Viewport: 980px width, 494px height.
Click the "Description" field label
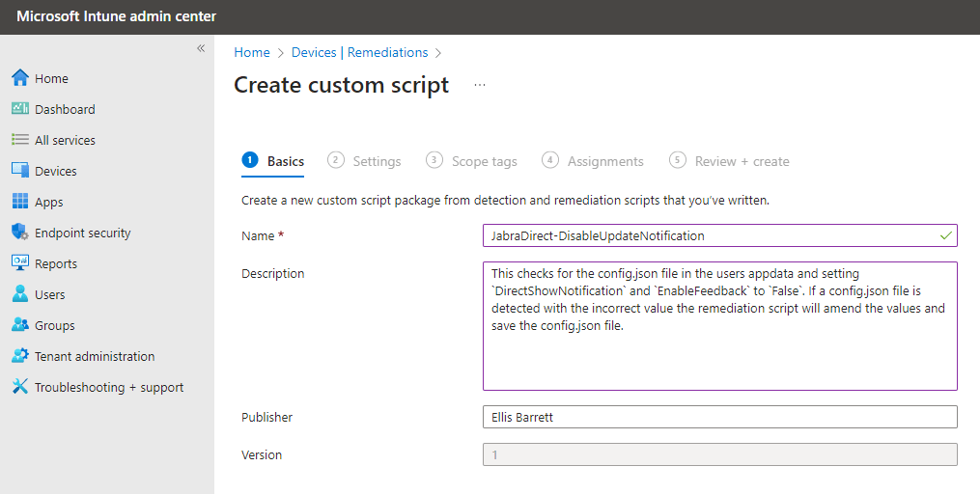(x=272, y=274)
